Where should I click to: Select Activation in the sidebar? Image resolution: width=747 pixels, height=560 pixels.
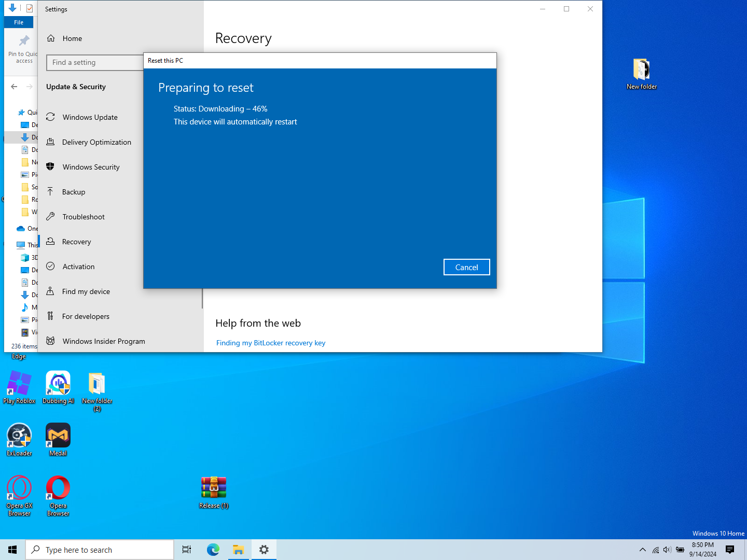pyautogui.click(x=78, y=267)
